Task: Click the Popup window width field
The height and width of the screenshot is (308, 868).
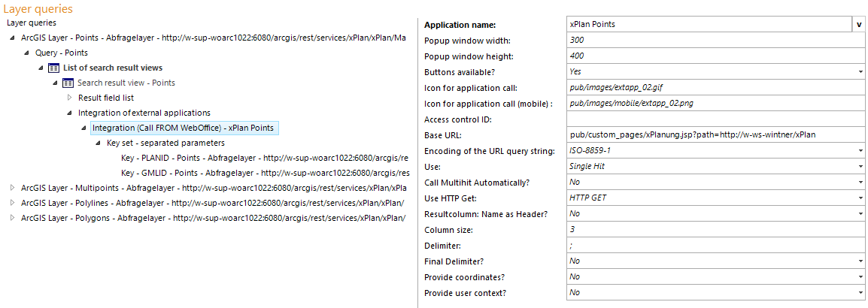Action: 717,41
